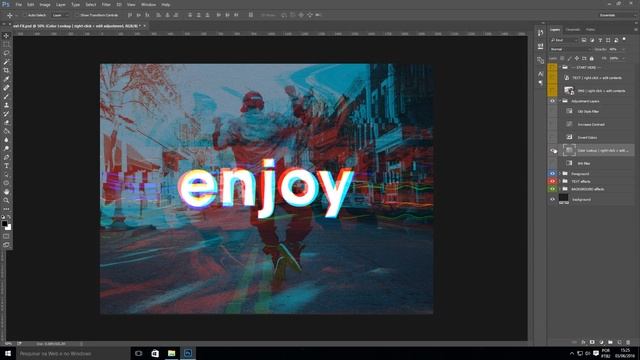Open the Layer menu
This screenshot has height=360, width=640.
tap(60, 4)
